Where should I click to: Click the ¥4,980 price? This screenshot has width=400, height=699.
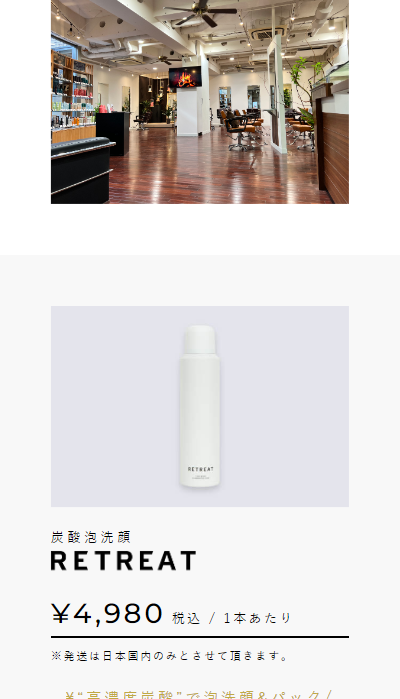pyautogui.click(x=107, y=613)
